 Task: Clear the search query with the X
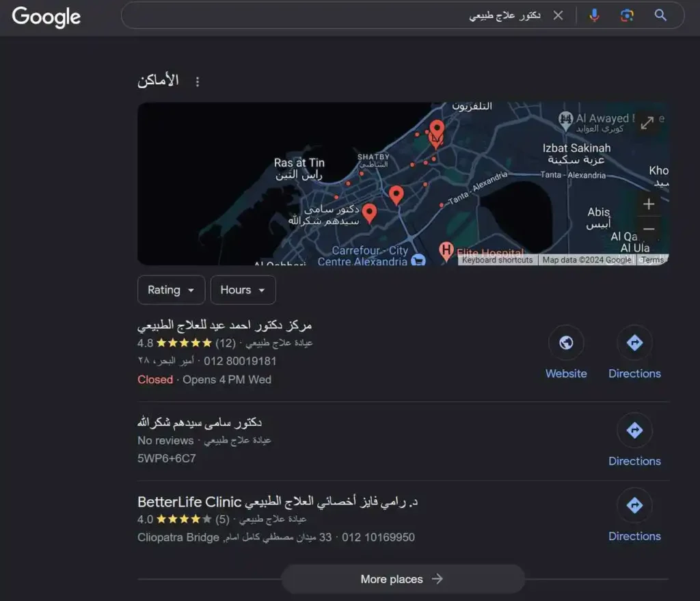tap(558, 15)
